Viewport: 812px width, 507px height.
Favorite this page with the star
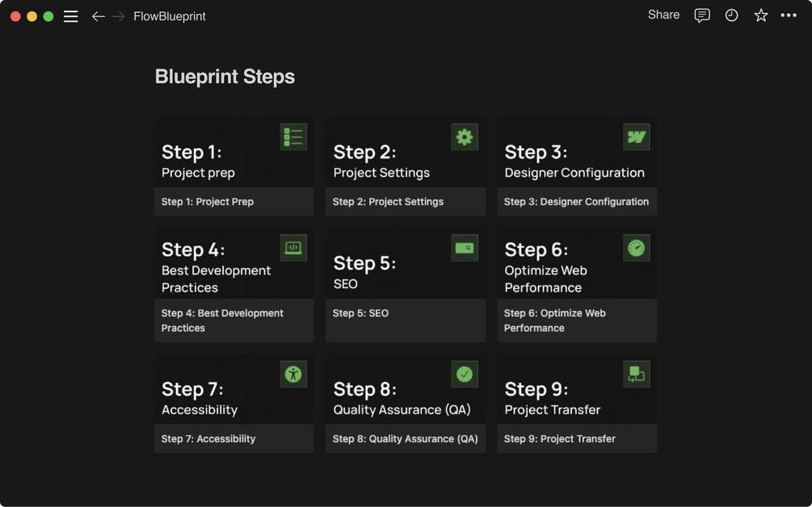point(760,15)
